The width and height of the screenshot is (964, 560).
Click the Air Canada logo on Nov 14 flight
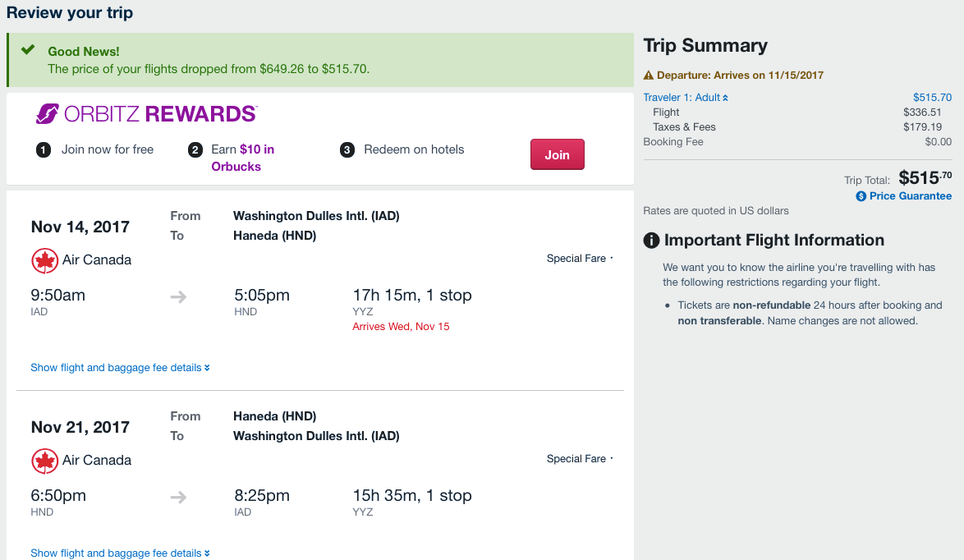pos(44,260)
